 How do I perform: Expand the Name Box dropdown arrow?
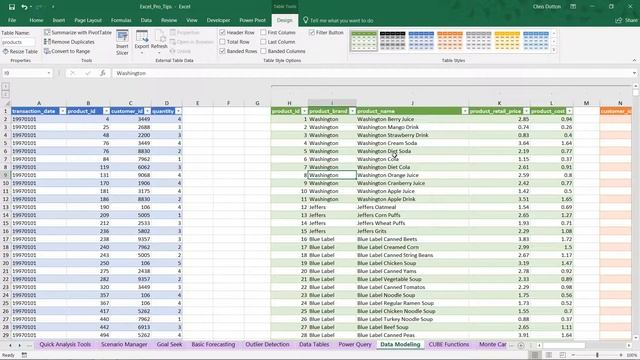(49, 73)
